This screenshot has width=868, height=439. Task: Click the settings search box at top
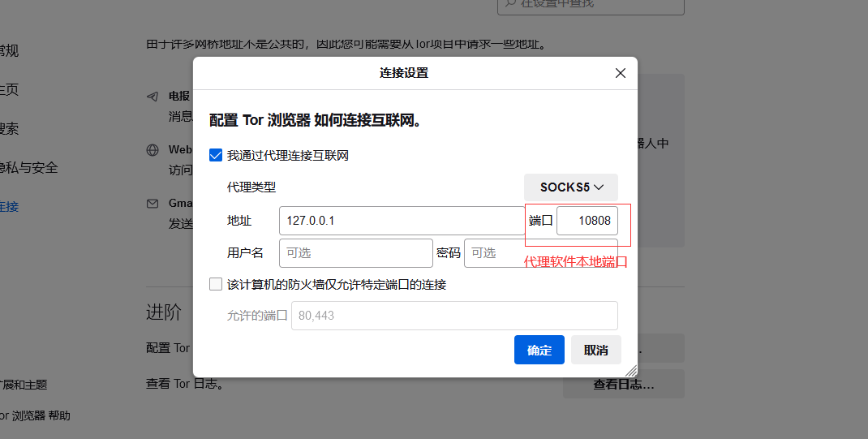591,4
